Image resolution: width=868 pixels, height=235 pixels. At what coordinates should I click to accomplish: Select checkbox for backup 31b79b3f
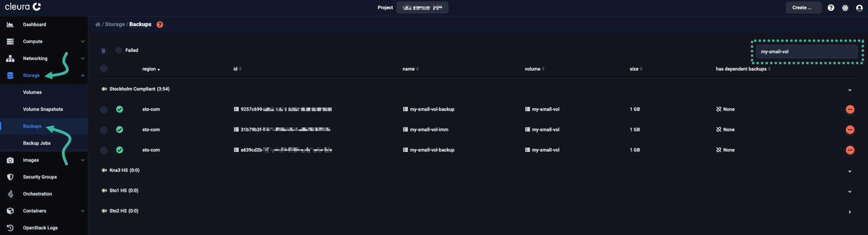[x=104, y=130]
